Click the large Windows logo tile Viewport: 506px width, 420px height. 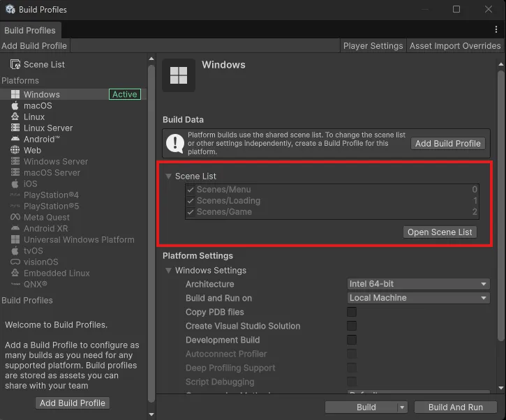[179, 75]
